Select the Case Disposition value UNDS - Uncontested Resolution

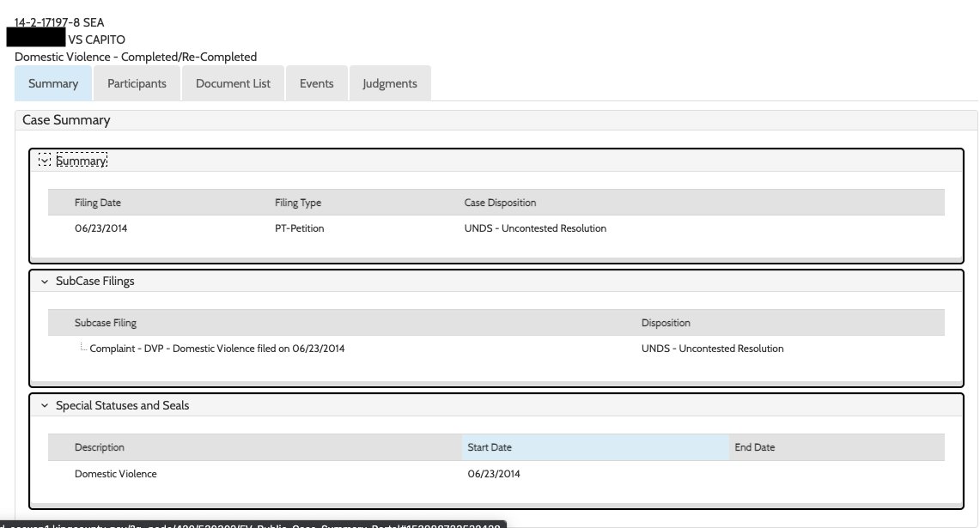tap(535, 228)
